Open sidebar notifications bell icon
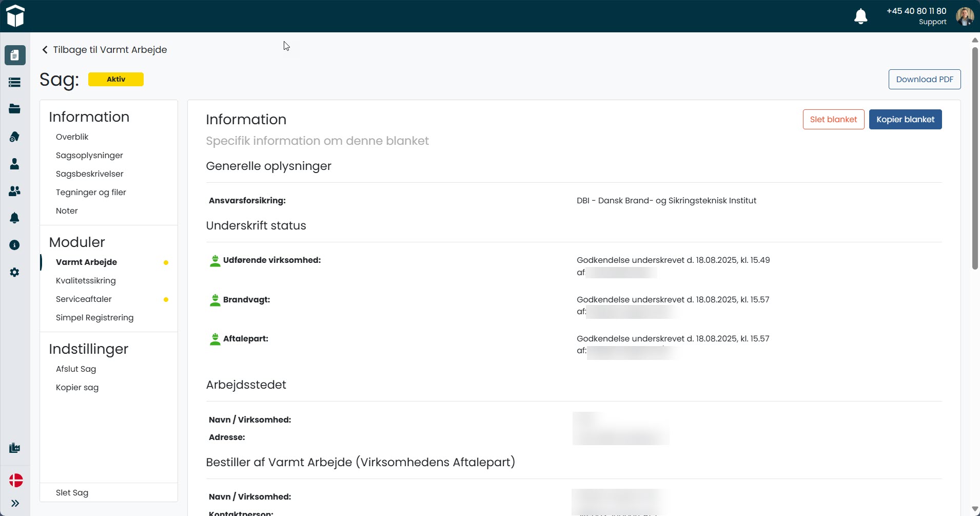This screenshot has width=980, height=516. pos(15,218)
